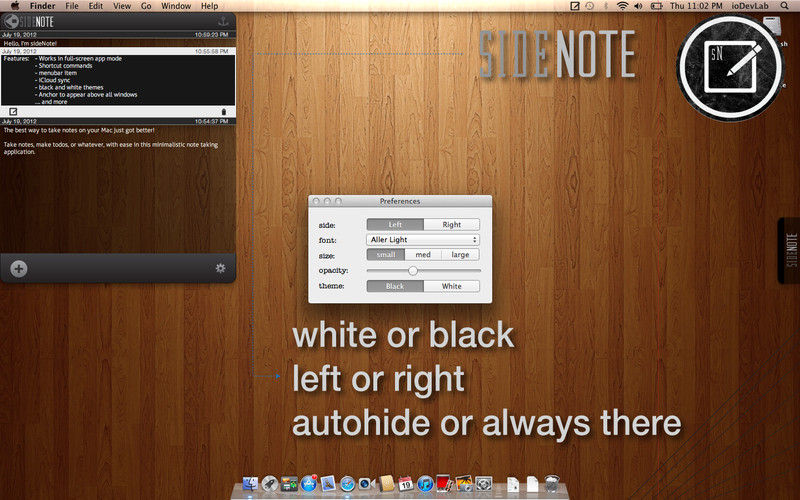Image resolution: width=800 pixels, height=500 pixels.
Task: Adjust the opacity slider in Preferences
Action: pos(413,270)
